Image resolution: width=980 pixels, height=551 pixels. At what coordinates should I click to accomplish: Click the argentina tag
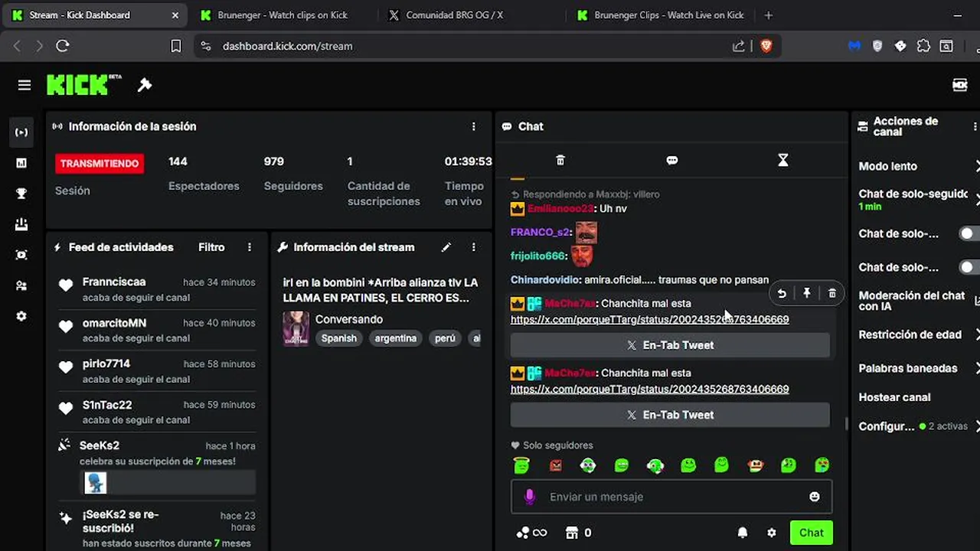pos(396,338)
